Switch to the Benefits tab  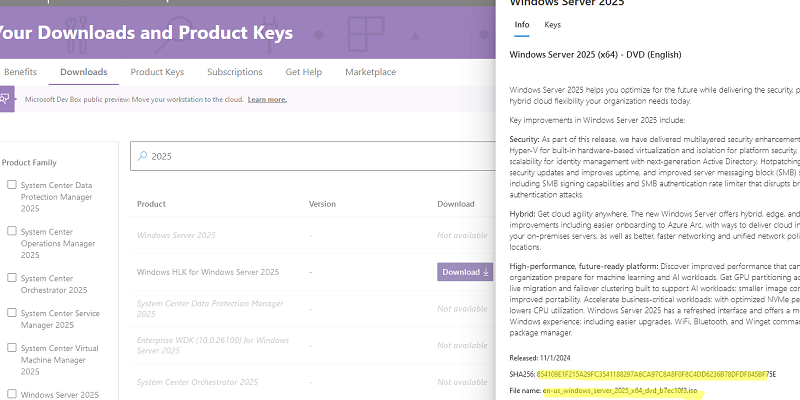(x=20, y=72)
